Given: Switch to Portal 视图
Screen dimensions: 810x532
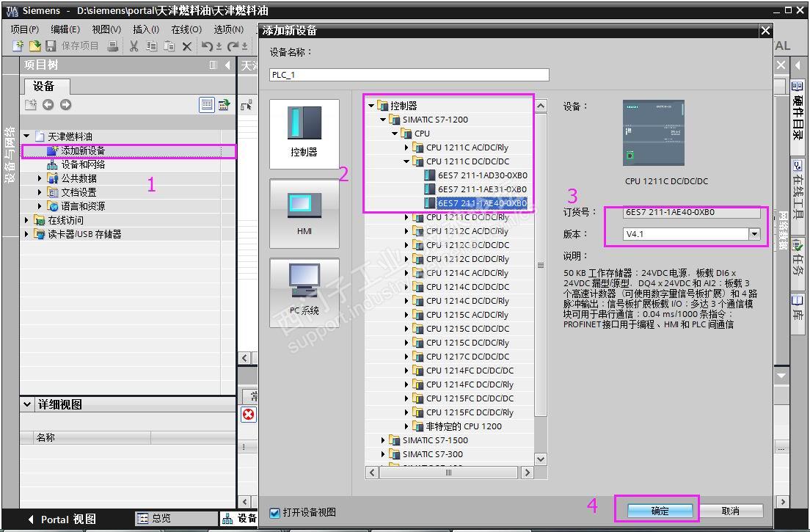Looking at the screenshot, I should pyautogui.click(x=62, y=519).
